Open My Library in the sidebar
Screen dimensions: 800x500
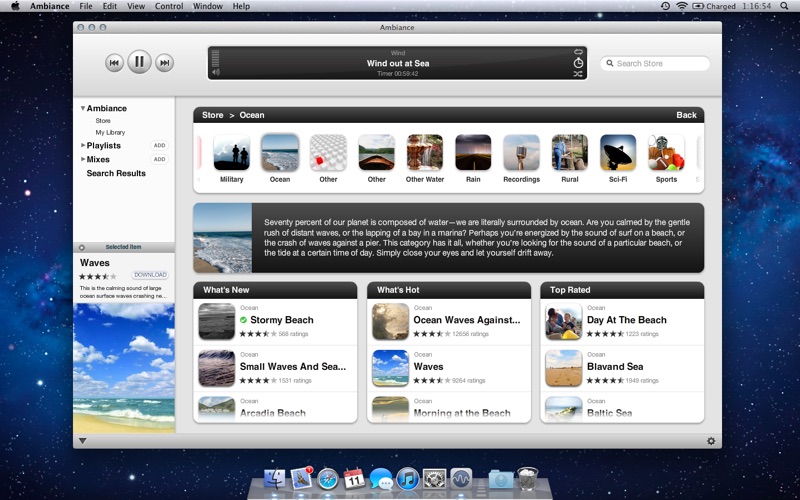click(110, 133)
